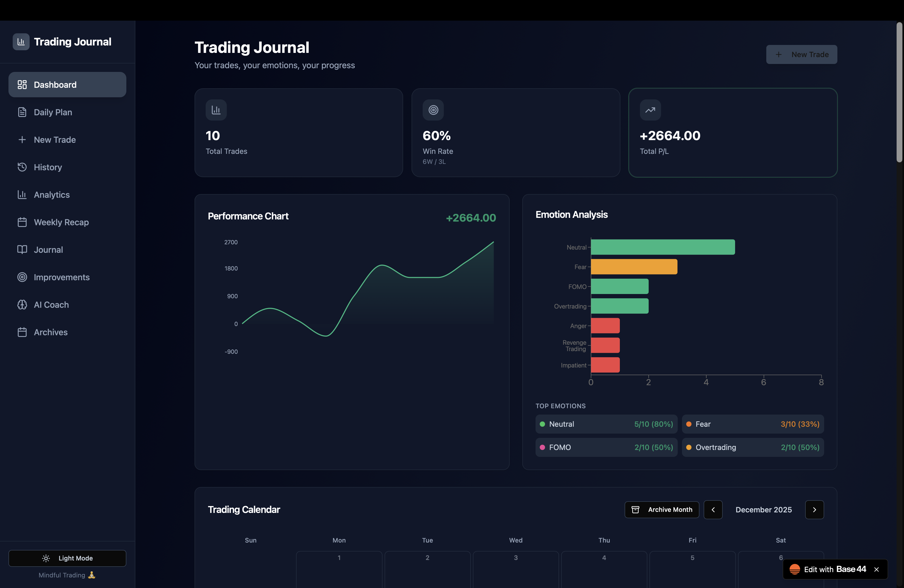Open the Daily Plan page

click(67, 112)
